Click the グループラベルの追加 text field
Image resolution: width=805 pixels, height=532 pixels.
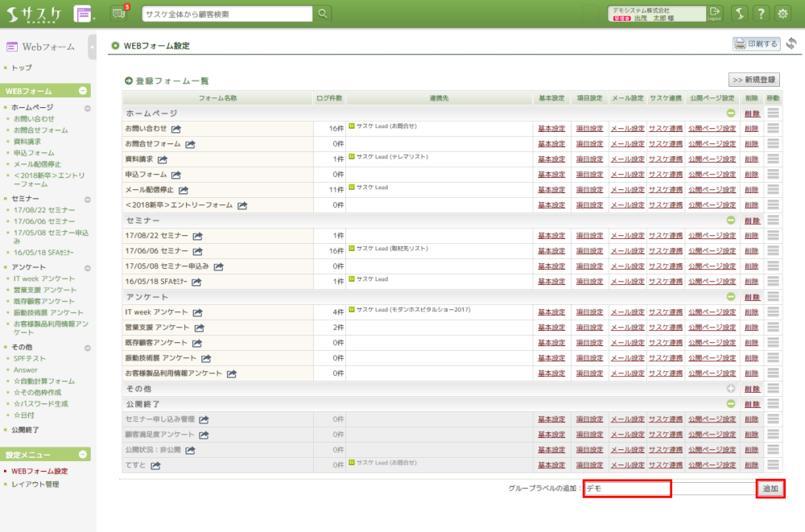click(x=627, y=489)
